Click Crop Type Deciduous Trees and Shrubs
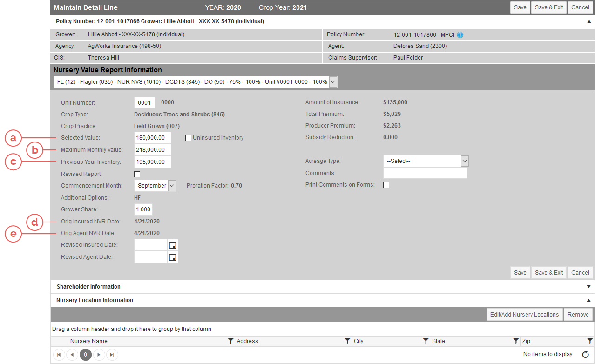595x364 pixels. 180,115
